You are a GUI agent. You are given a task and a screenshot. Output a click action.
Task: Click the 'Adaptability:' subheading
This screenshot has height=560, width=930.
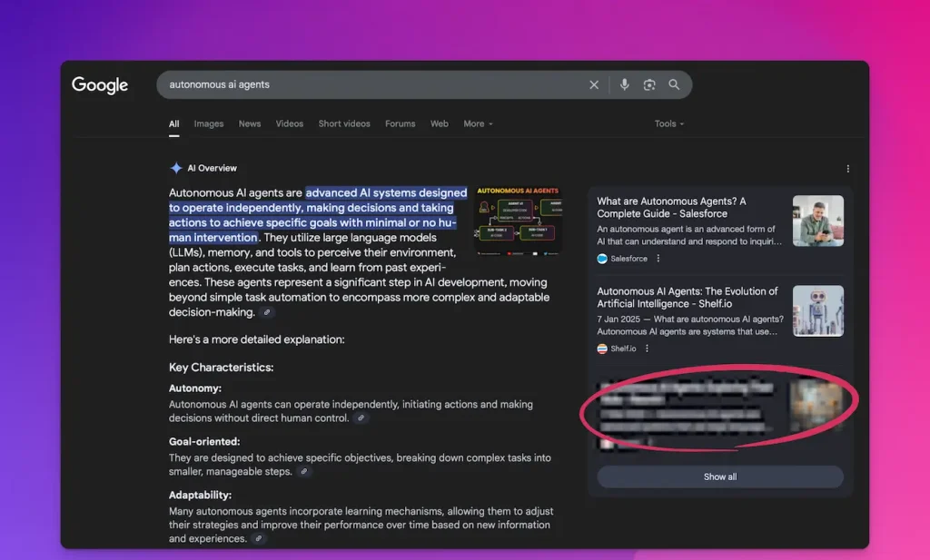[x=201, y=495]
